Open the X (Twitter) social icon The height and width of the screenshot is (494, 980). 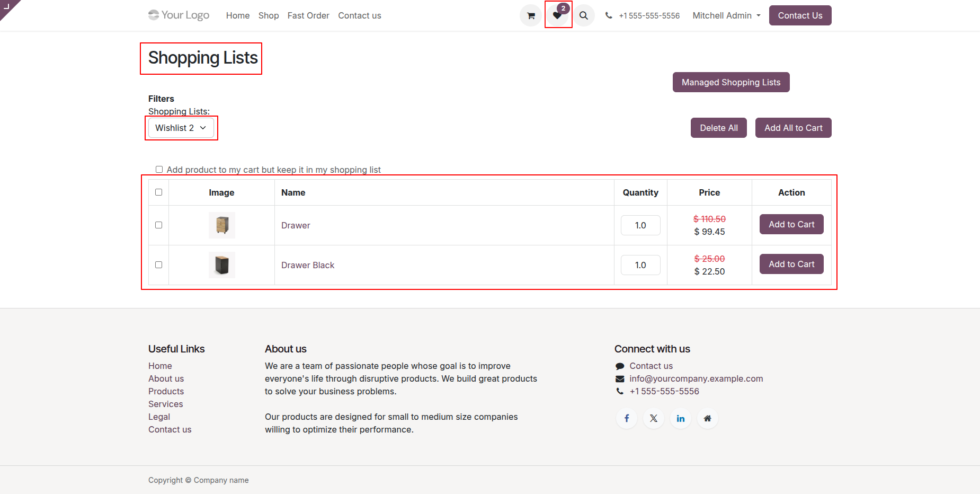click(654, 419)
